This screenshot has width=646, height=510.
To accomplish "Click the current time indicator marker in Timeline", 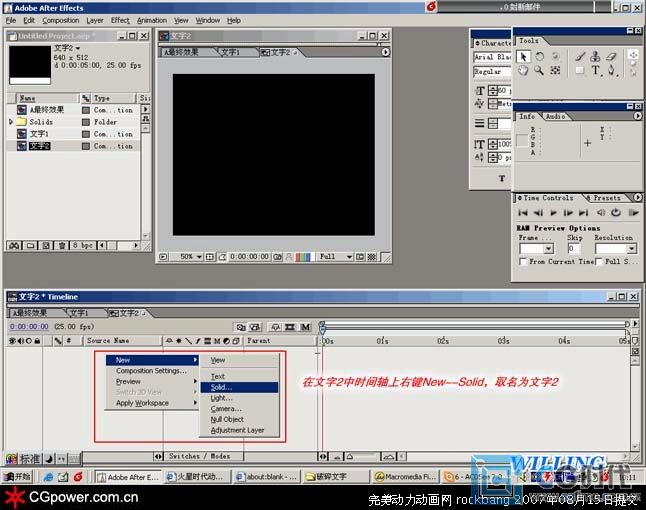I will pos(323,328).
